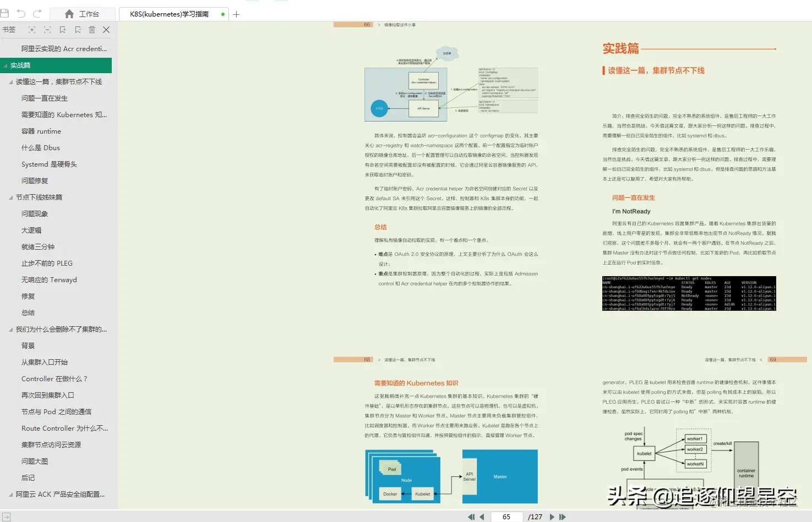812x522 pixels.
Task: Click the save icon in top toolbar
Action: (5, 14)
